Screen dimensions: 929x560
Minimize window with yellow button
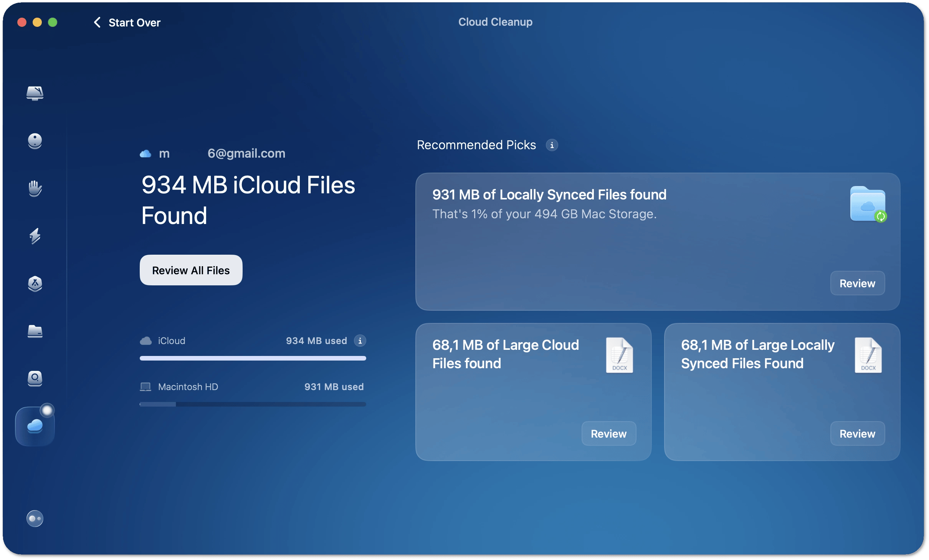(x=37, y=23)
